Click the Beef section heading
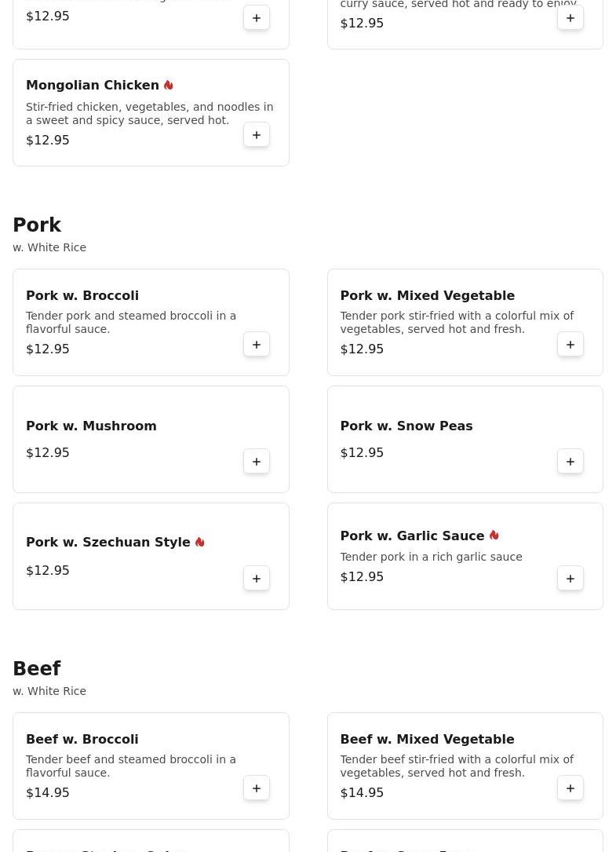This screenshot has height=852, width=616. tap(37, 669)
